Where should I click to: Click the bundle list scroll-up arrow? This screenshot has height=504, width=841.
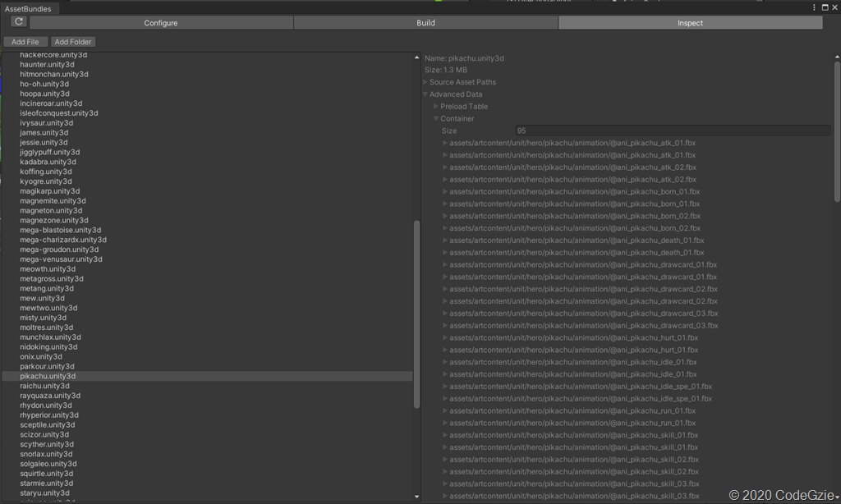click(x=416, y=57)
